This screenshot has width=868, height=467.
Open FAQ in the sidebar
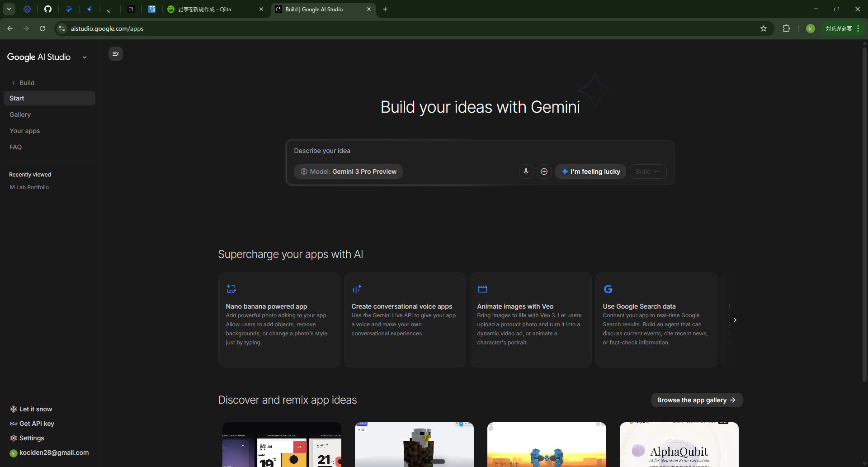point(49,147)
